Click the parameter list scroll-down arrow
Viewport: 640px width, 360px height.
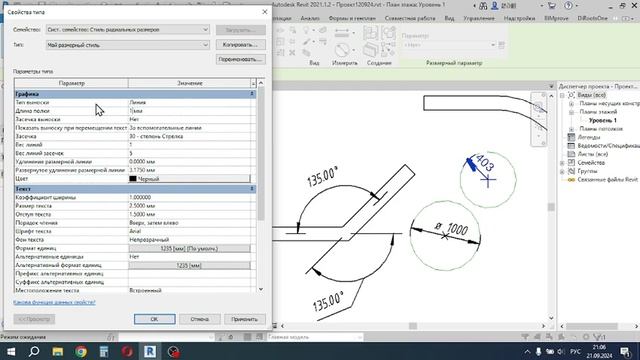(261, 289)
